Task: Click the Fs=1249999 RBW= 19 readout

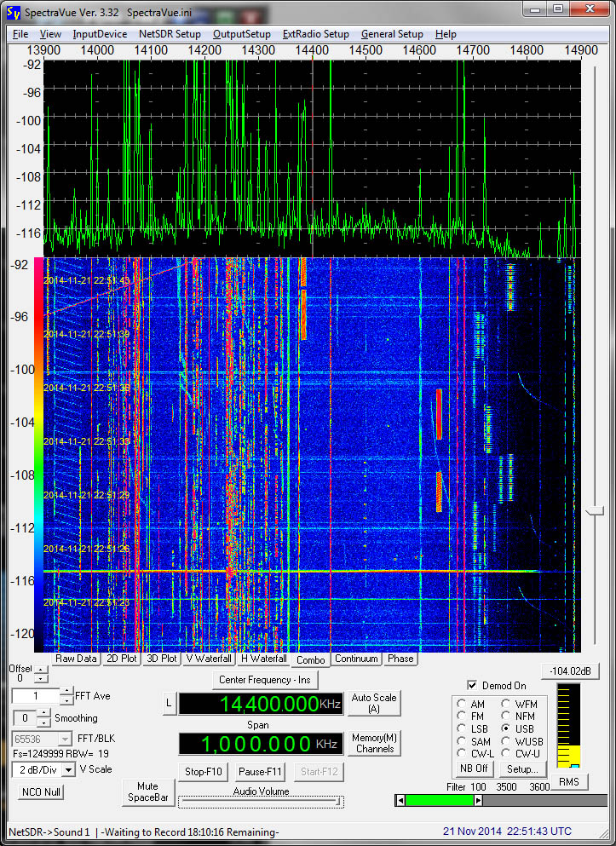Action: (x=60, y=754)
